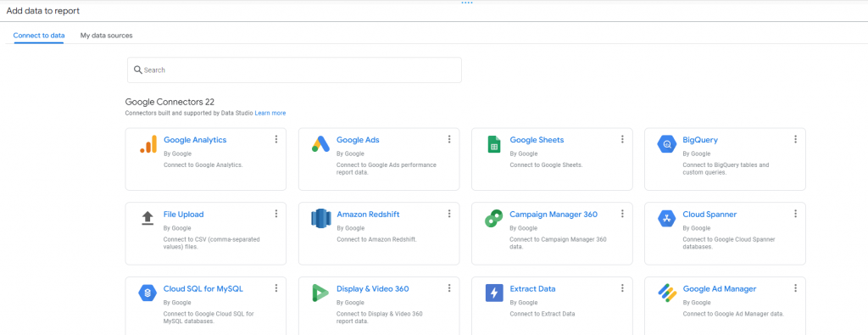Select the Connect to data tab

pyautogui.click(x=39, y=36)
